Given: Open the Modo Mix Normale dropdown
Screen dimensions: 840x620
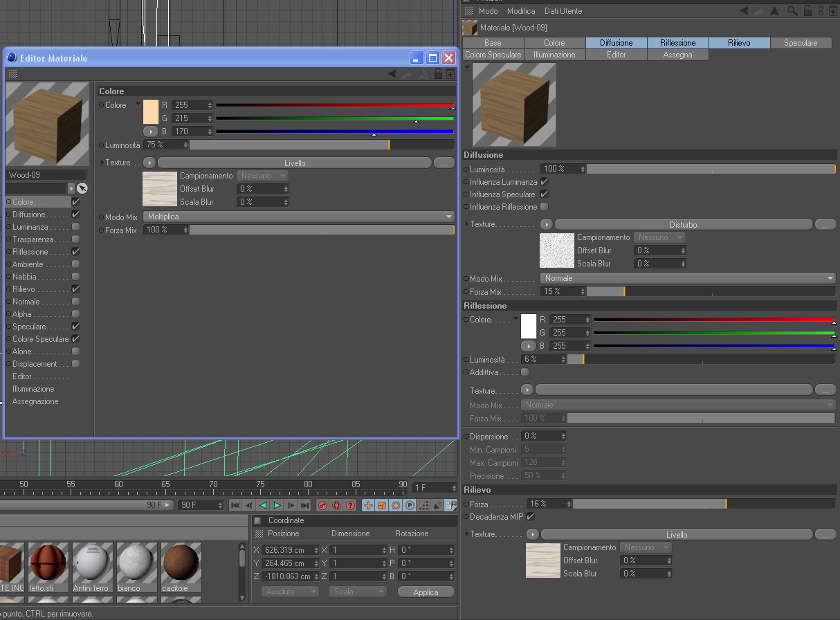Looking at the screenshot, I should 688,278.
